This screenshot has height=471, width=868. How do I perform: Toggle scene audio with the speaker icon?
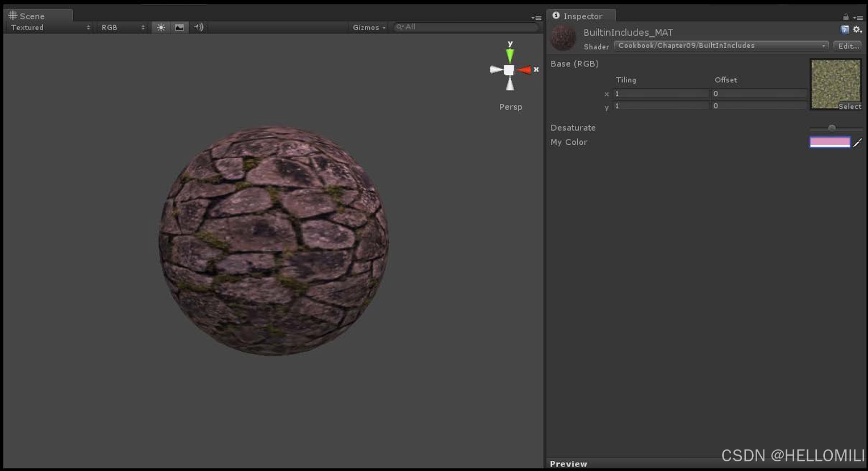[x=198, y=27]
